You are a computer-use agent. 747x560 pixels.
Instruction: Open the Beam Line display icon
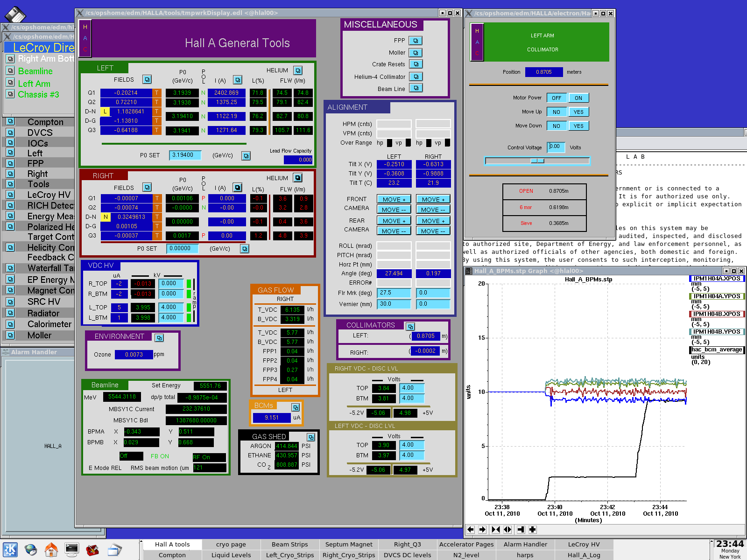416,88
